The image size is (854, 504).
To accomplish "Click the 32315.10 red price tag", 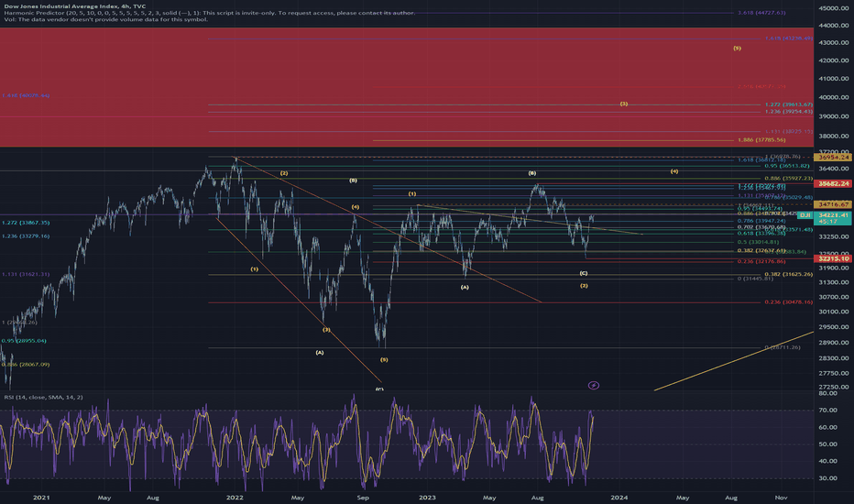I will [833, 258].
